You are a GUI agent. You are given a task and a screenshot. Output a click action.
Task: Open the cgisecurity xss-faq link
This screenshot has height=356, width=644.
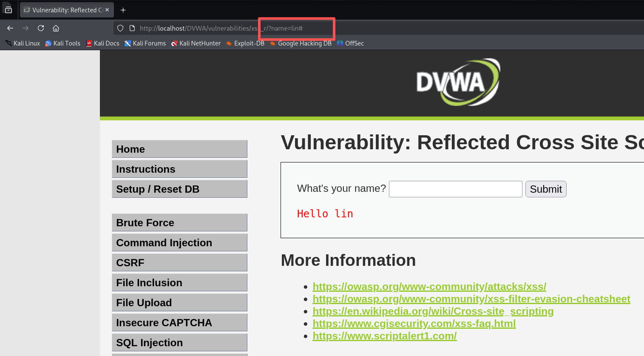tap(414, 324)
